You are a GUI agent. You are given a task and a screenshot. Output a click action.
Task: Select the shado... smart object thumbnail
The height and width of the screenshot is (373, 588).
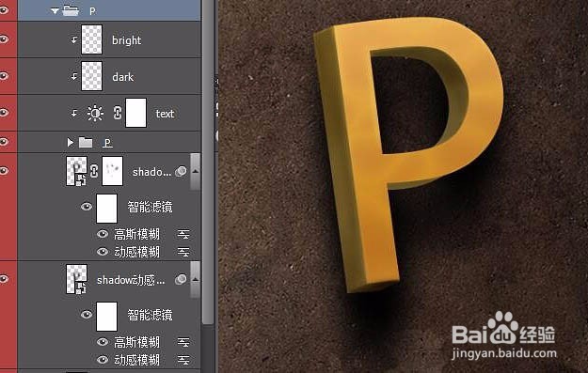[x=76, y=171]
